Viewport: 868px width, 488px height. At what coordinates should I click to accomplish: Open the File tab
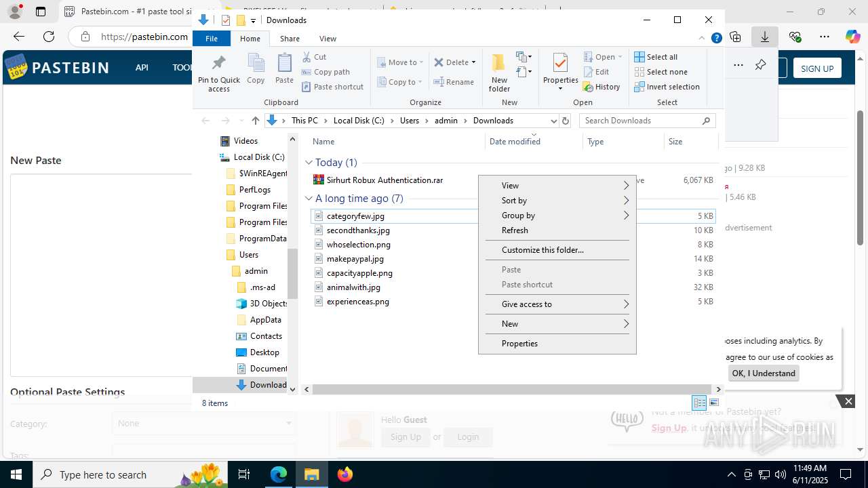tap(212, 39)
